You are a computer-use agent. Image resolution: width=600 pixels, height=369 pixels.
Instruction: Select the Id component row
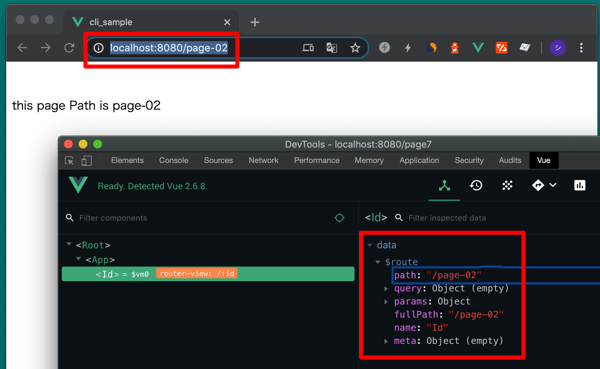coord(208,274)
